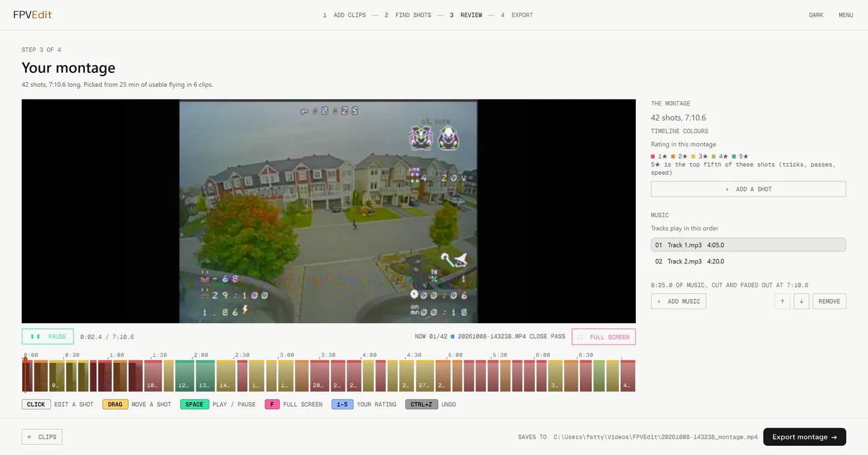Open the Menu in the header
Screen dimensions: 868x455
pyautogui.click(x=846, y=15)
